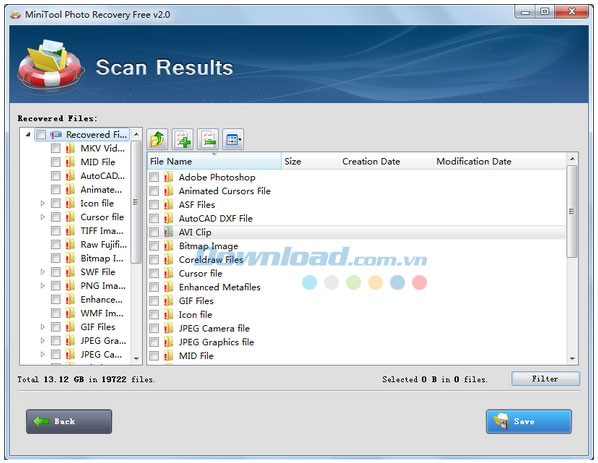Tick the MID File checkbox in left tree
Viewport: 598px width, 463px height.
click(x=56, y=162)
